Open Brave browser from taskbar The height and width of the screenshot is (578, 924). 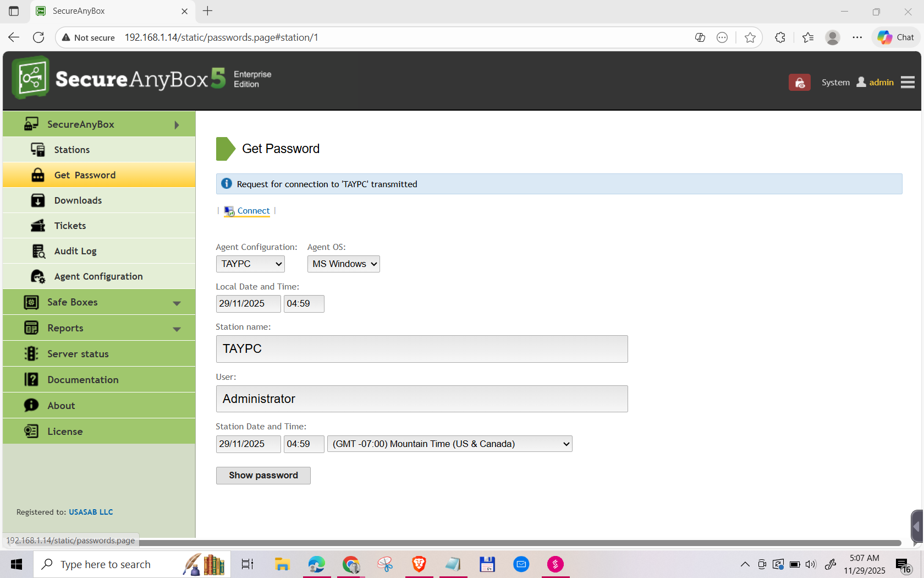(419, 564)
